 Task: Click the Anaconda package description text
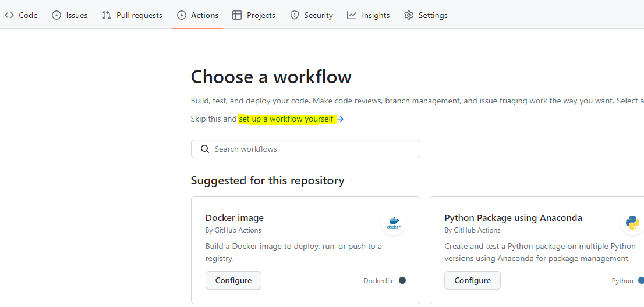(540, 252)
